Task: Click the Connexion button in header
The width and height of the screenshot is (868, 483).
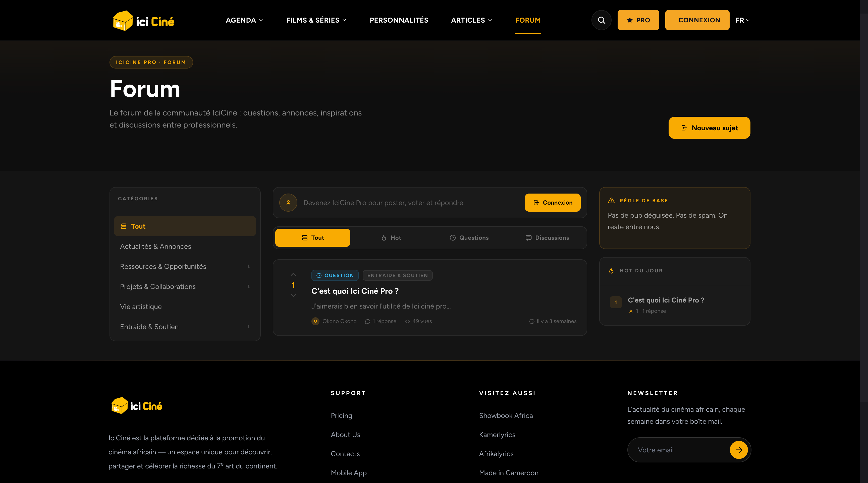Action: [x=697, y=20]
